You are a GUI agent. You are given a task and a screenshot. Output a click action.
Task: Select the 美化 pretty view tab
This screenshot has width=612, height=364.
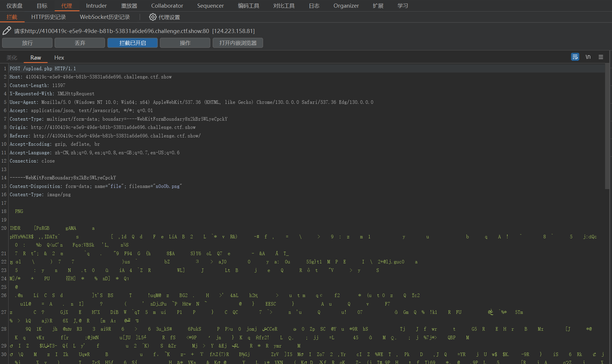click(12, 58)
